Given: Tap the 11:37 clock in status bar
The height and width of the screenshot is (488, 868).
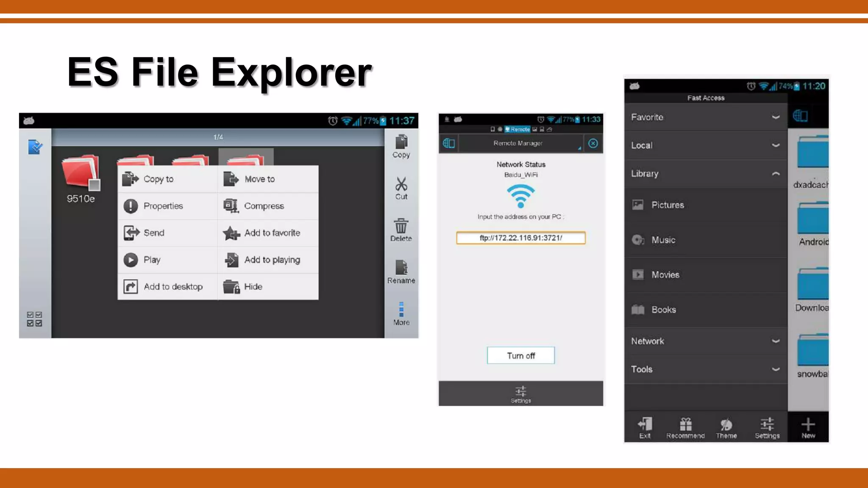Looking at the screenshot, I should [x=401, y=121].
